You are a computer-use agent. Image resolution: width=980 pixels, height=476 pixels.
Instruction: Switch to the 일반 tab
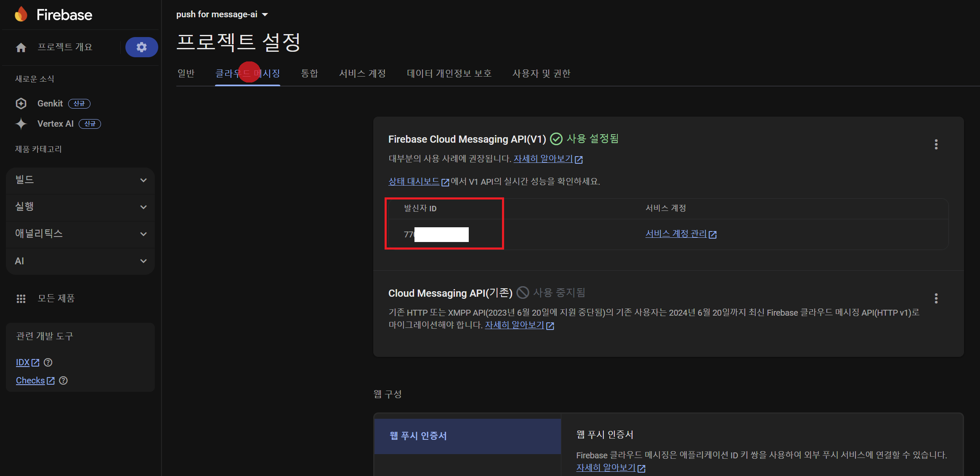coord(186,74)
